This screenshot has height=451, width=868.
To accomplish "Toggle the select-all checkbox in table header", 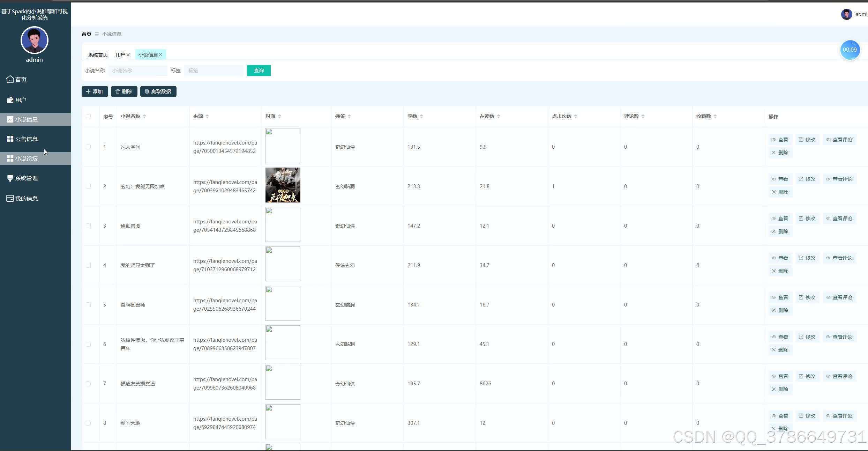I will [x=88, y=117].
